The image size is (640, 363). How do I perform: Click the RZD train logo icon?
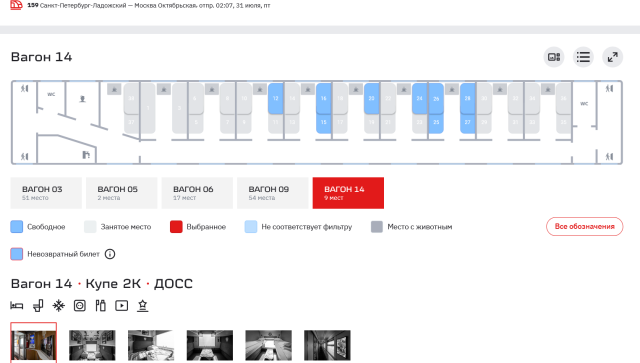[x=16, y=5]
